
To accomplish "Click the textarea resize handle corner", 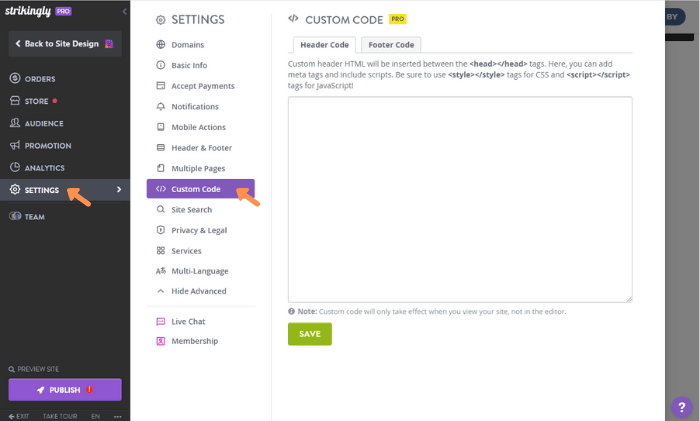I will point(629,299).
